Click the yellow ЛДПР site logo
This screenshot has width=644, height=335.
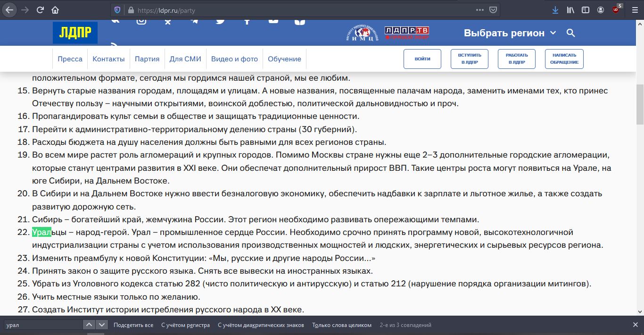[x=75, y=33]
